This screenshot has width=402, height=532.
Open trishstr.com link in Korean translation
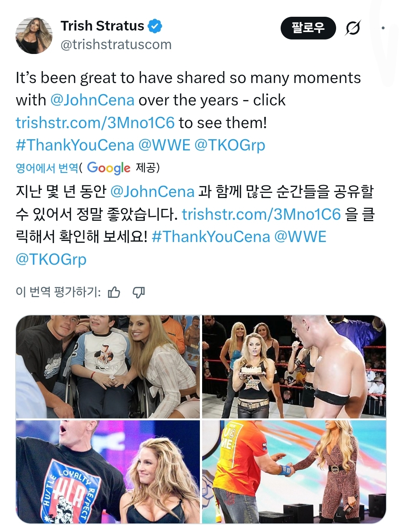point(261,214)
